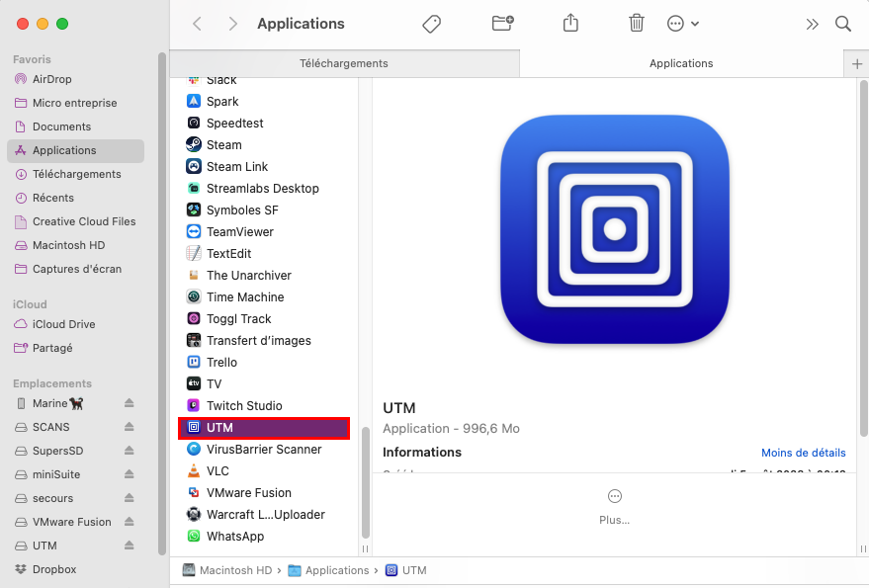Open Captures d'écran in sidebar

click(x=75, y=270)
